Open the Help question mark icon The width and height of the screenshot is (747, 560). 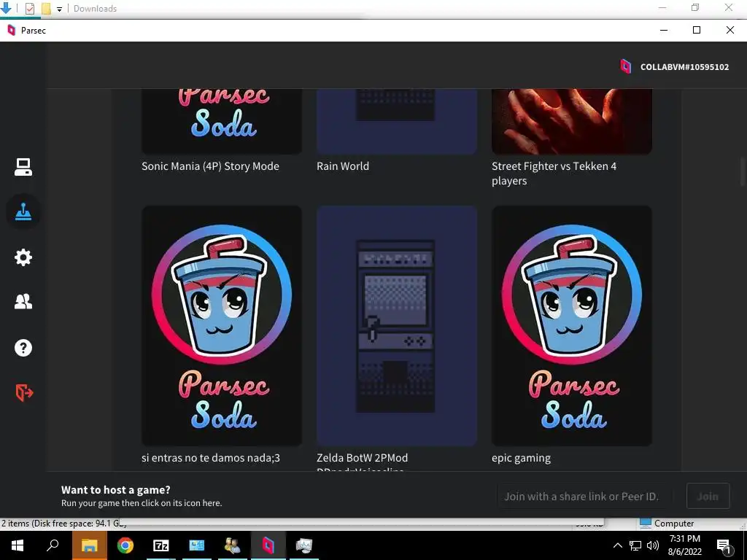click(x=23, y=348)
